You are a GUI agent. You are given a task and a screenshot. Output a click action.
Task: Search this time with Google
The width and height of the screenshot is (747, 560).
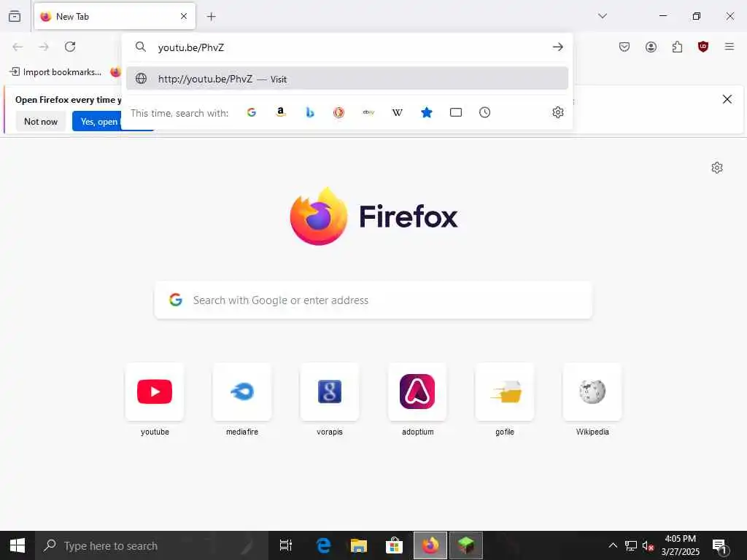tap(252, 112)
